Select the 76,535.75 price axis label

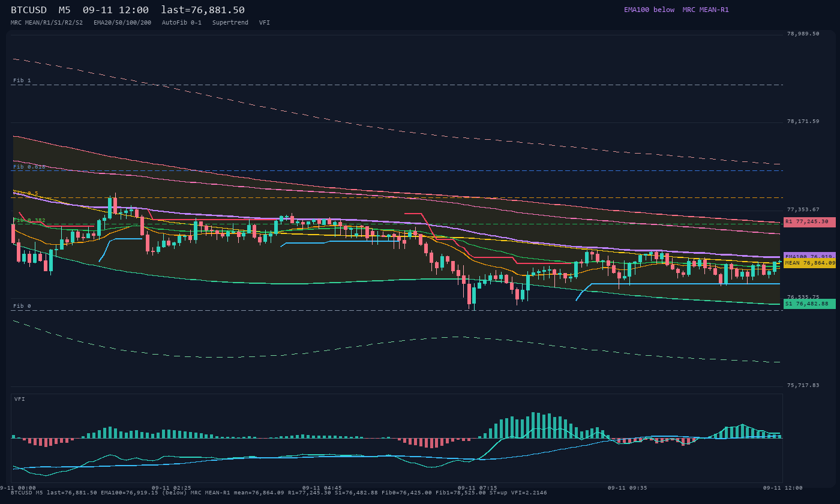[803, 297]
